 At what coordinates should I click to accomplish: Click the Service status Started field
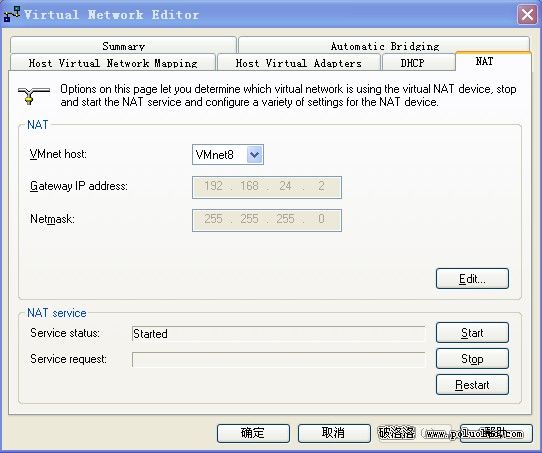279,333
